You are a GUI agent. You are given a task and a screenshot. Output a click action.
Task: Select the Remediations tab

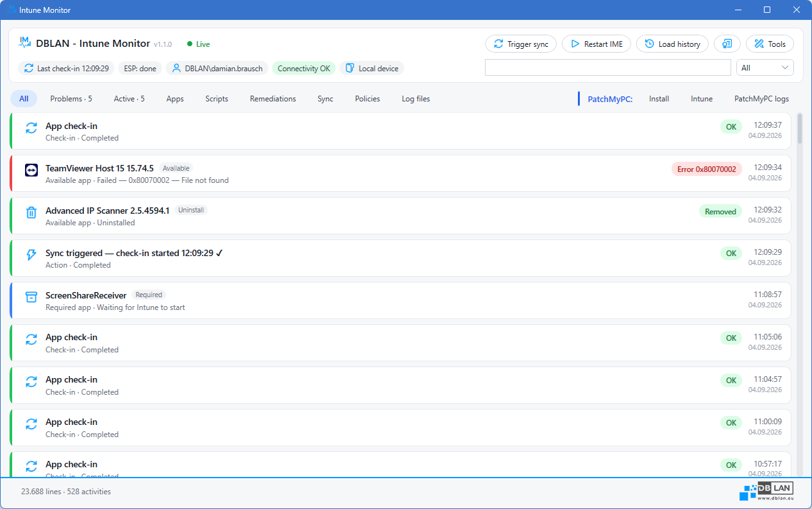(273, 99)
